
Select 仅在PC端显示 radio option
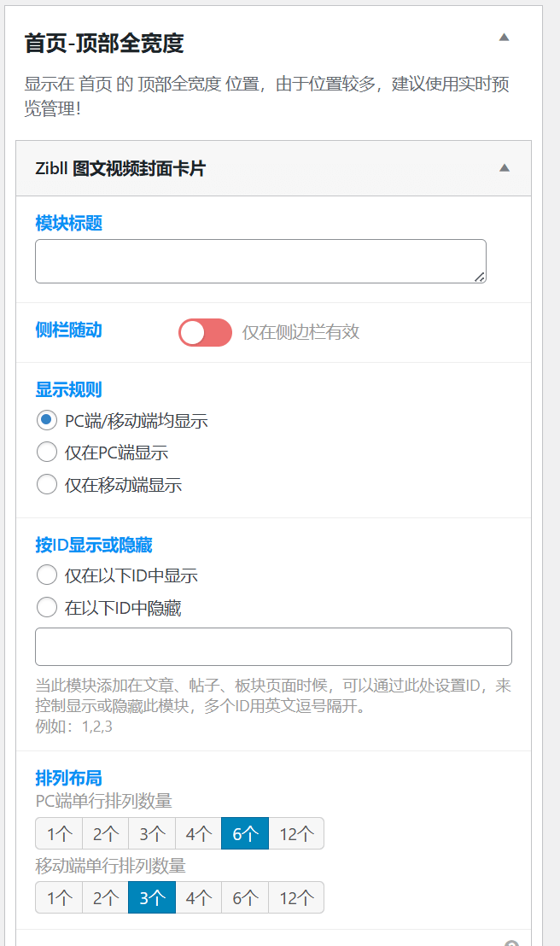point(47,452)
